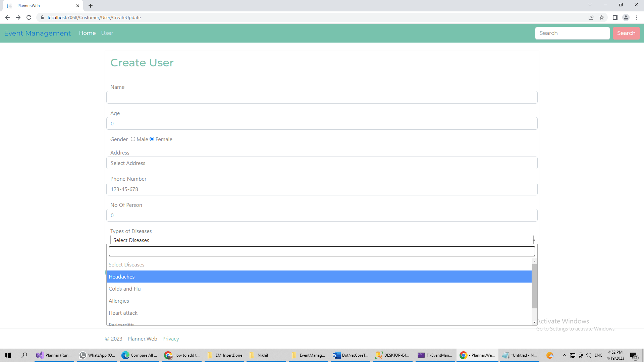Reload the page with the refresh icon
This screenshot has width=644, height=362.
(29, 17)
